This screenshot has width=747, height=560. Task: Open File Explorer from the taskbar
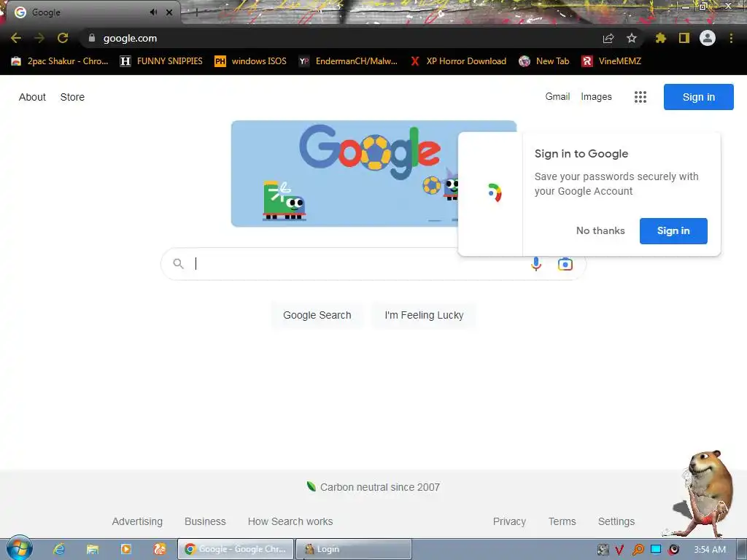coord(93,549)
